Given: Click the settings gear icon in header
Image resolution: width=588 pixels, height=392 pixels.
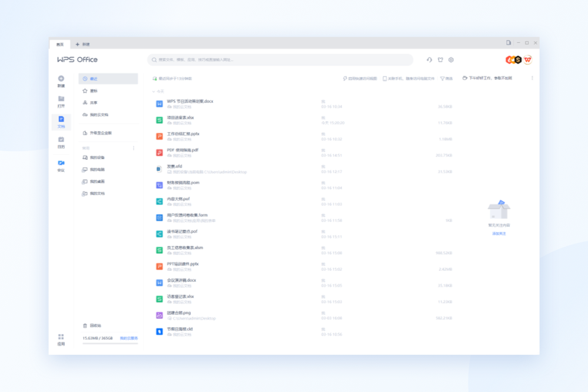Looking at the screenshot, I should [451, 59].
